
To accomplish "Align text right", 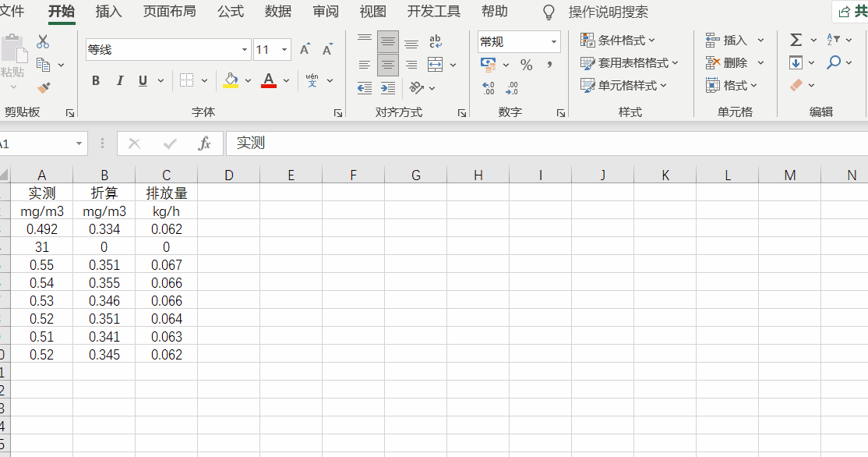I will pyautogui.click(x=411, y=65).
